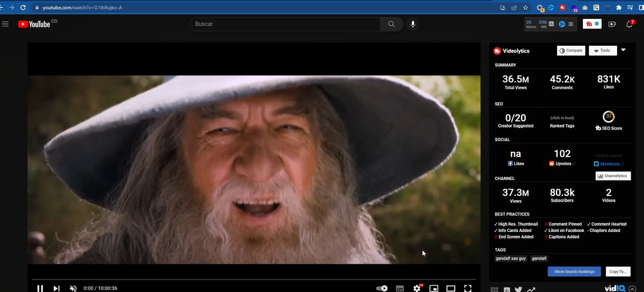Click the Channelytics tab button
The width and height of the screenshot is (644, 292).
[x=613, y=176]
